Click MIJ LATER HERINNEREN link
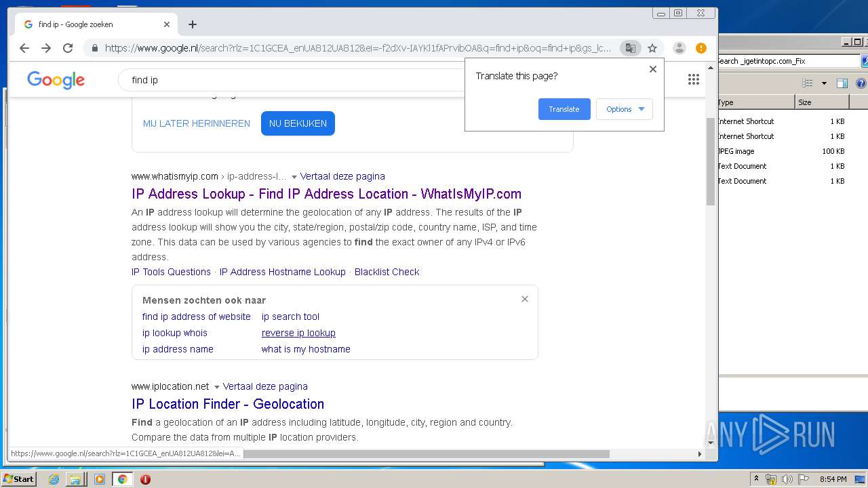This screenshot has height=488, width=868. [x=197, y=123]
